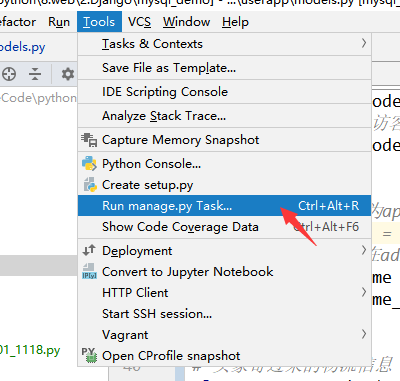Screen dimensions: 400x381
Task: Click the Deployment arrows icon
Action: tap(89, 250)
